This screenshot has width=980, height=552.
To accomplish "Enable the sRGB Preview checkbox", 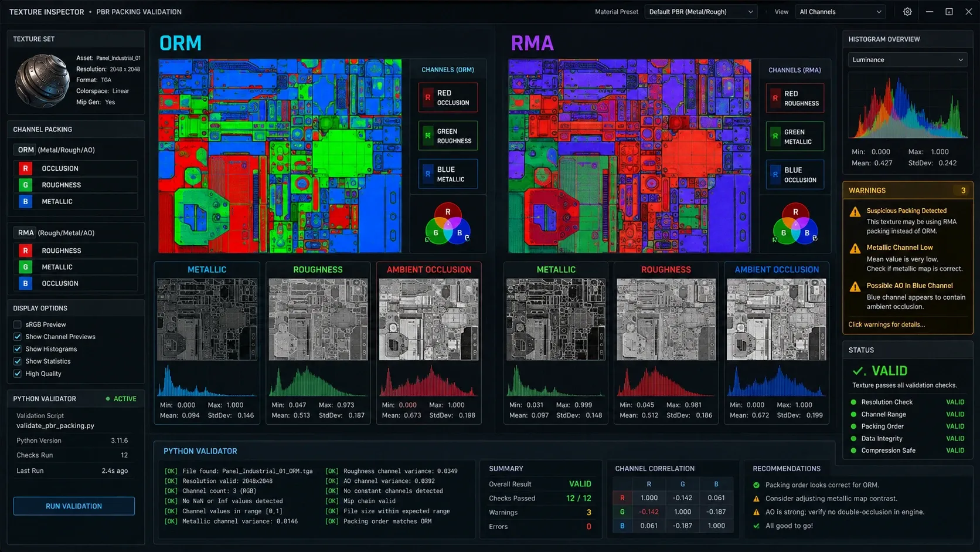I will (x=18, y=324).
